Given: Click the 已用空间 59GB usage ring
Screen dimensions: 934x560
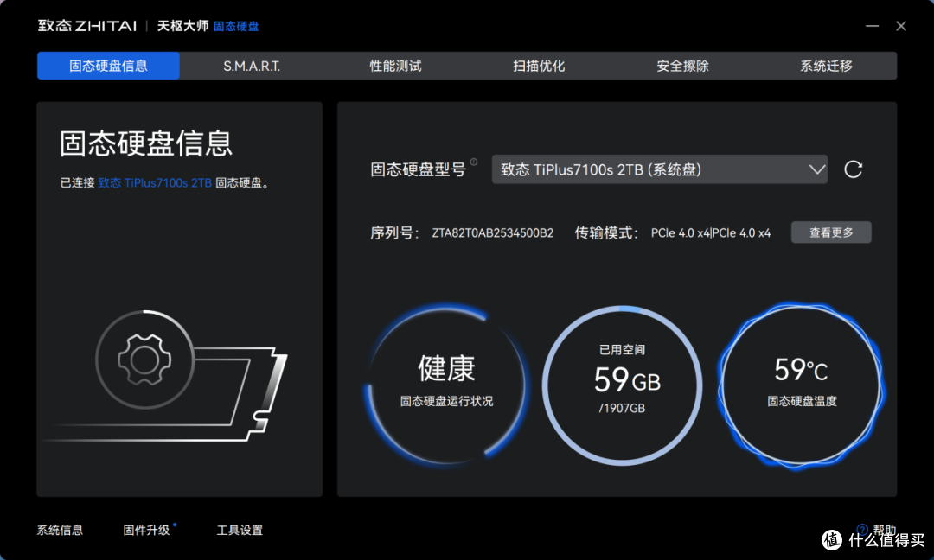Looking at the screenshot, I should [x=623, y=385].
